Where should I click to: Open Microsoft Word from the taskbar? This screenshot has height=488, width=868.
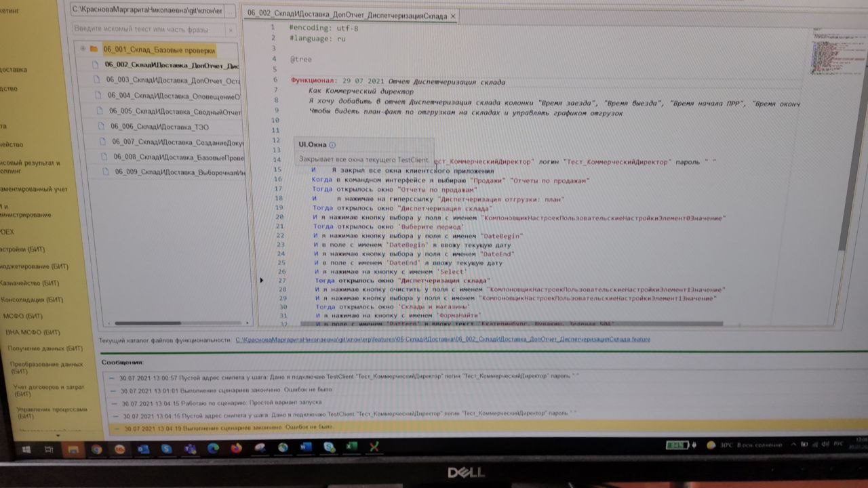[x=306, y=447]
